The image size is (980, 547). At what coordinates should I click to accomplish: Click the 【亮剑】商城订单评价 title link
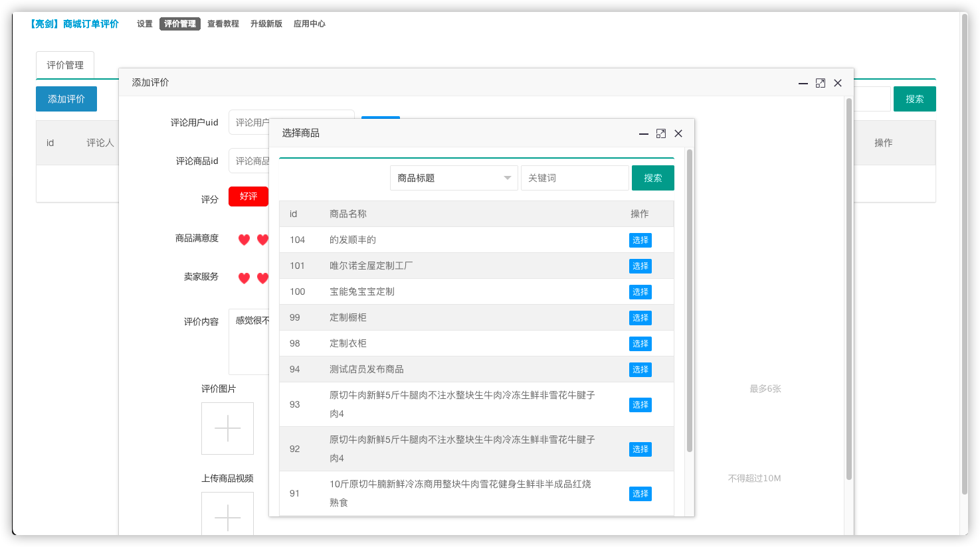(x=74, y=24)
